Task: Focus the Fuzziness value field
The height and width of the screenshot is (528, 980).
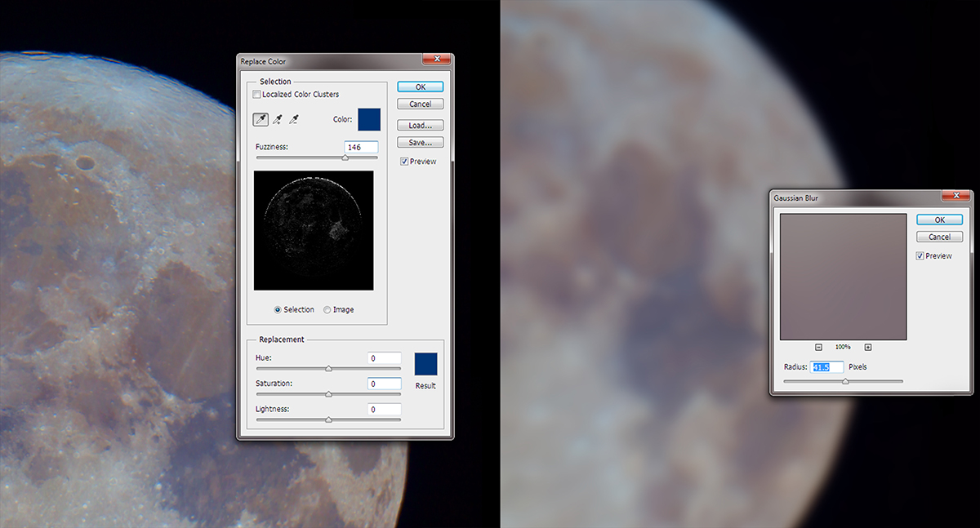Action: (x=361, y=147)
